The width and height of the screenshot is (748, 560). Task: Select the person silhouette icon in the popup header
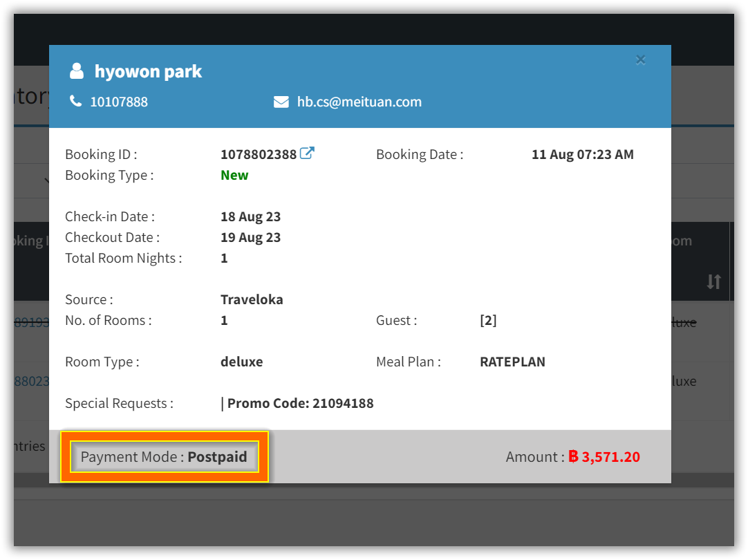click(x=76, y=70)
